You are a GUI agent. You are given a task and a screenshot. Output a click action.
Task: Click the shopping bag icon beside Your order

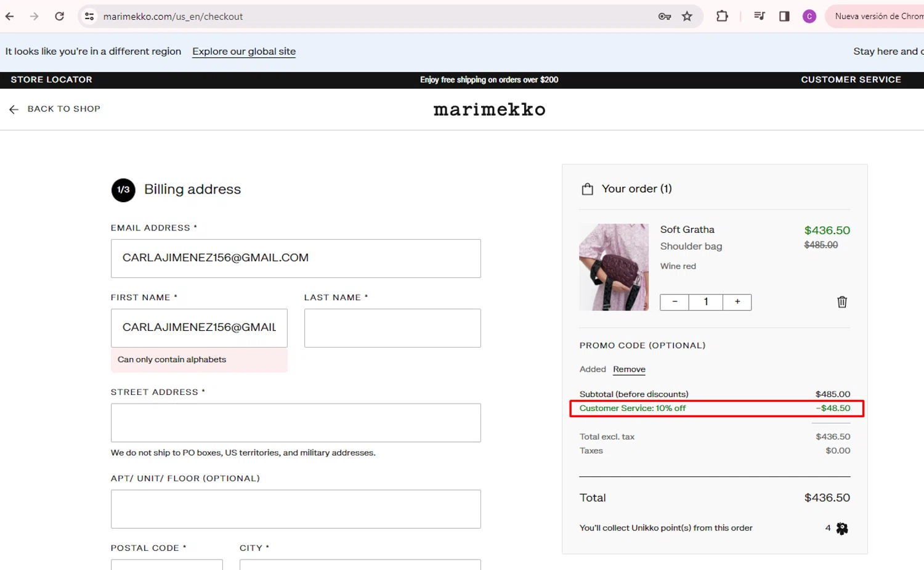coord(588,189)
